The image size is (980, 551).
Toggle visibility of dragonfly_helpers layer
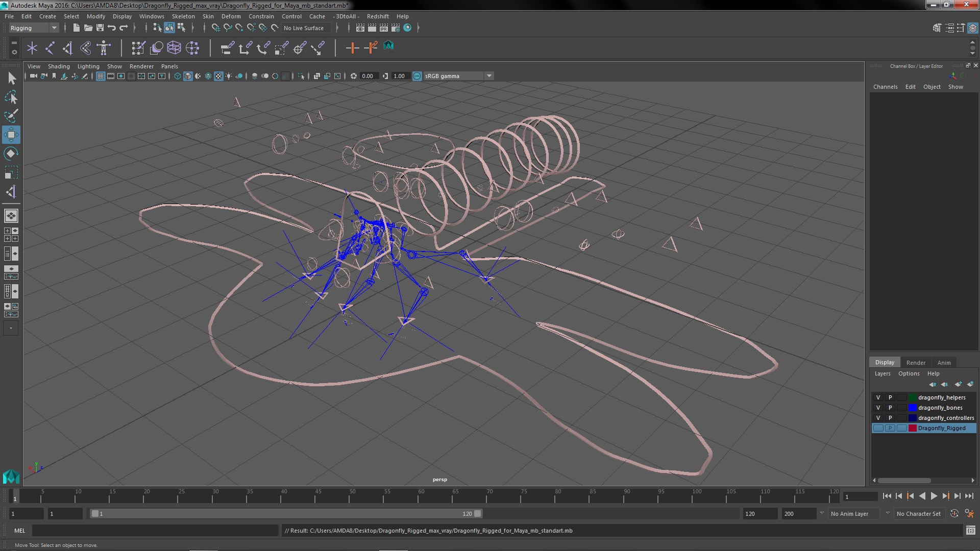pos(878,397)
